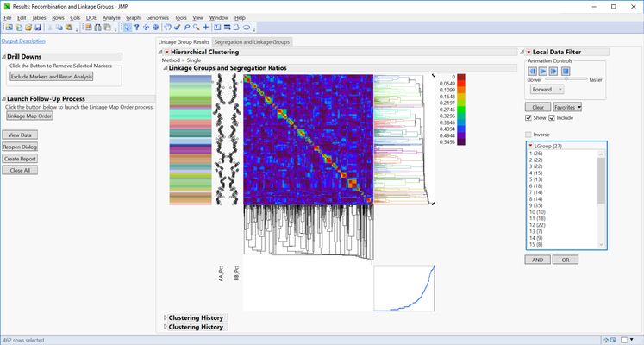The height and width of the screenshot is (345, 644).
Task: Uncheck the Show checkbox
Action: click(x=529, y=118)
